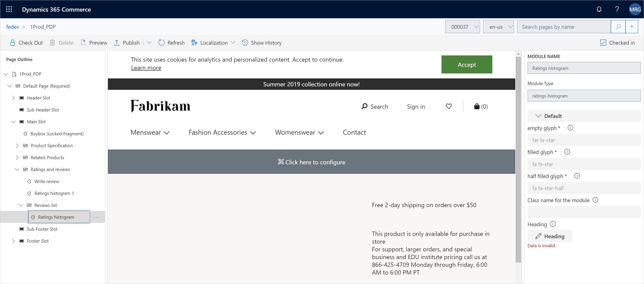Open the Publish dropdown arrow
Screen dimensions: 644x284
pos(149,42)
